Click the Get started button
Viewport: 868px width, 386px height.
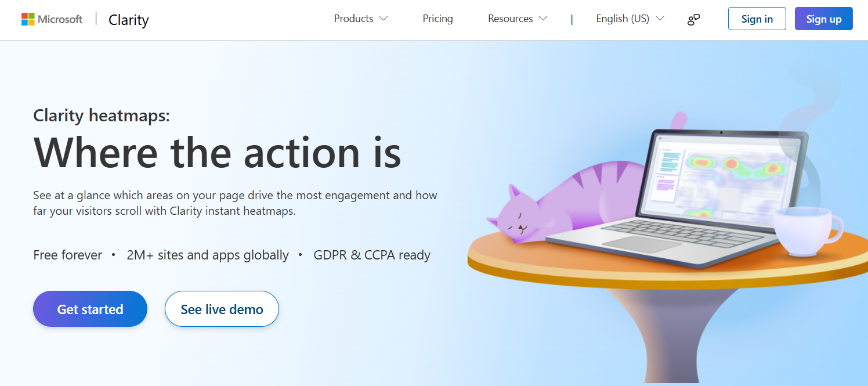click(90, 309)
